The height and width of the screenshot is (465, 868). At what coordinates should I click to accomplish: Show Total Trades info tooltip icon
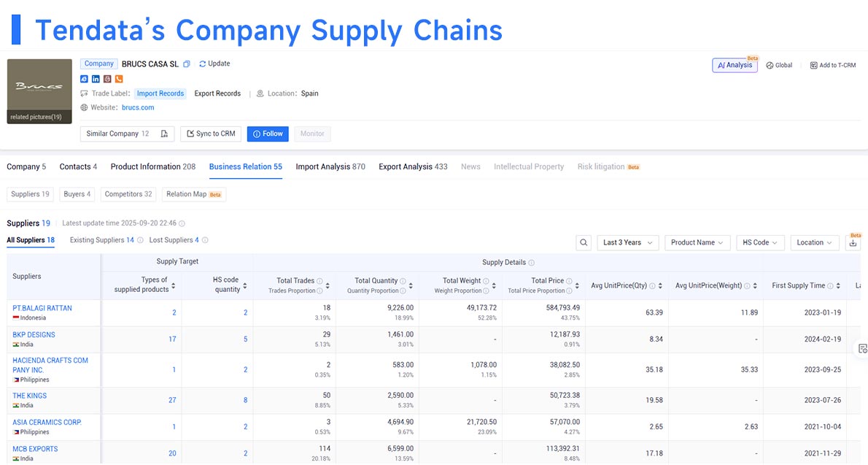pyautogui.click(x=319, y=281)
